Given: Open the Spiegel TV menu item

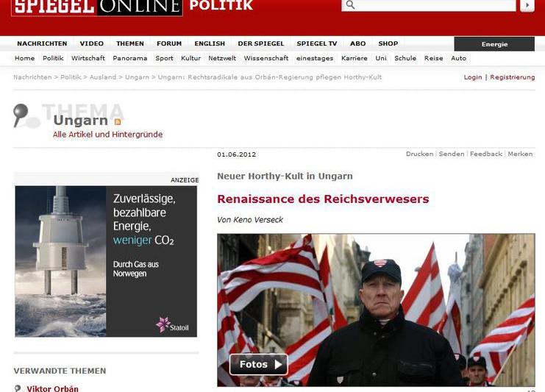Looking at the screenshot, I should 317,43.
